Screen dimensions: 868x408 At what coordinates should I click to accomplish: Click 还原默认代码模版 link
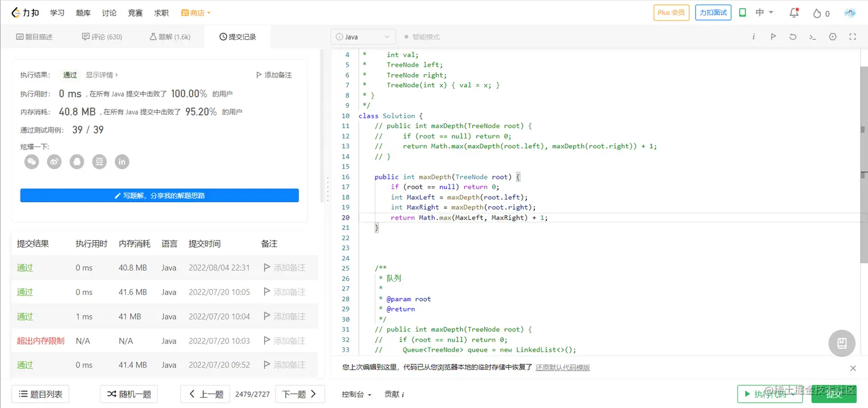pos(563,368)
